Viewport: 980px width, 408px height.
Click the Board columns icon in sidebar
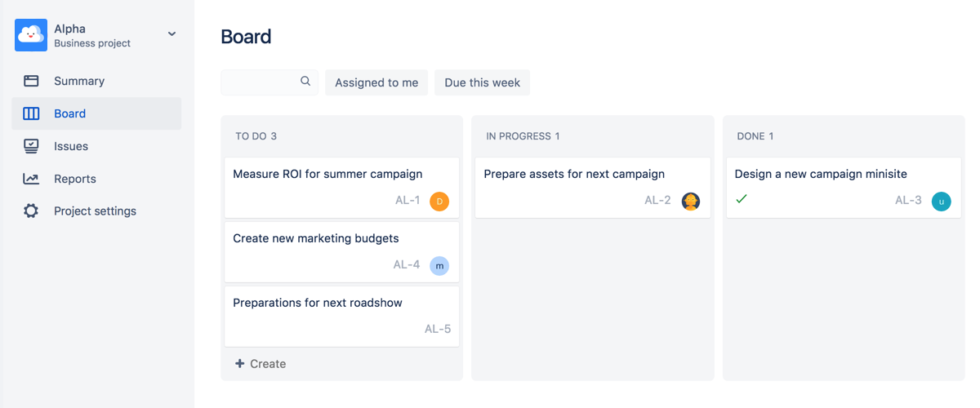coord(31,113)
